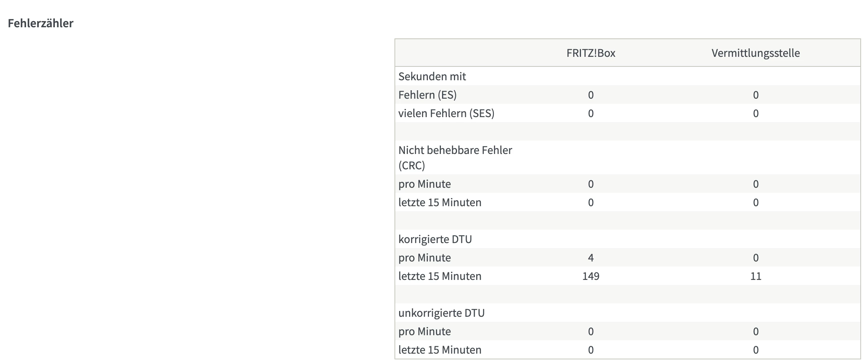This screenshot has width=868, height=364.
Task: Select the Vermittlungsstelle column header
Action: pyautogui.click(x=756, y=53)
